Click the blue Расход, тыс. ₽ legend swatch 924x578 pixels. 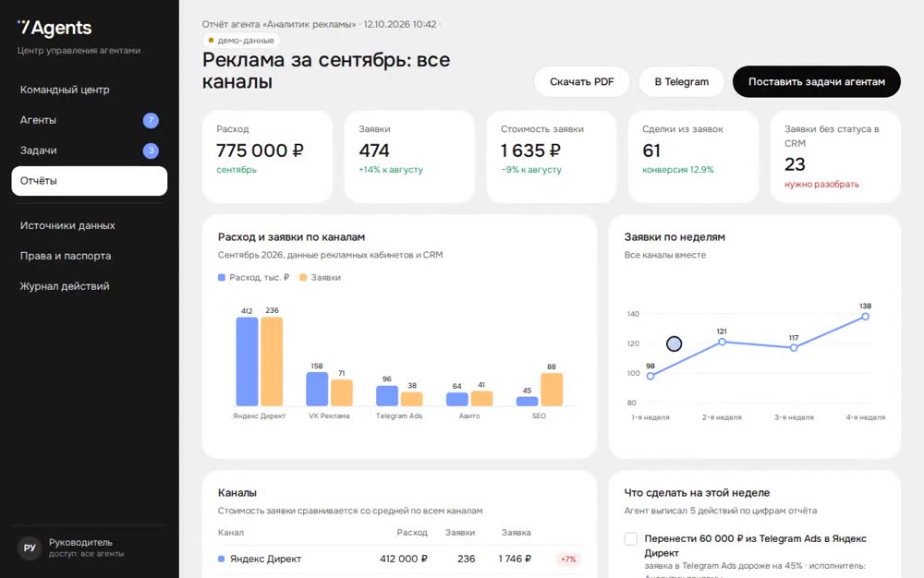pos(222,277)
